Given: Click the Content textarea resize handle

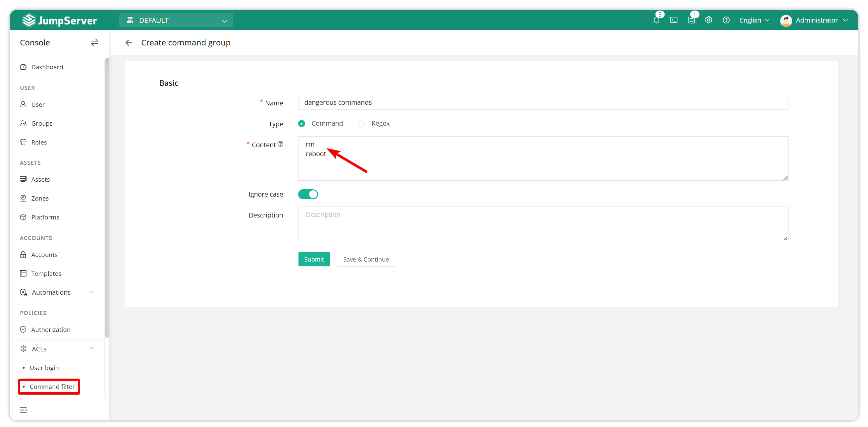Looking at the screenshot, I should pyautogui.click(x=785, y=178).
